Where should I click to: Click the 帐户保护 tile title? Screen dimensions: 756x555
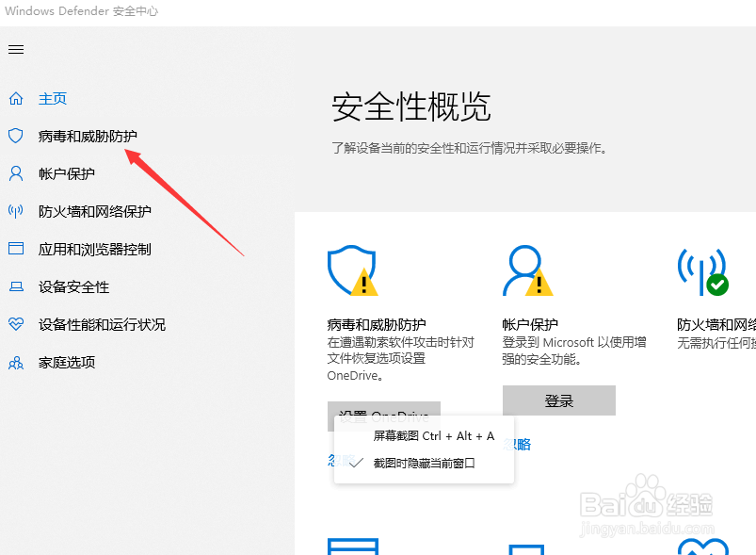point(530,324)
